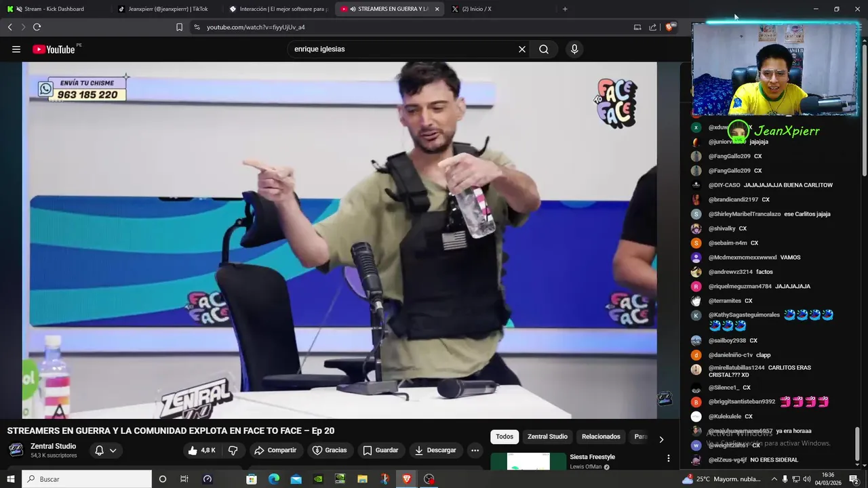Click video title STREAMERS EN GUERRA

pos(170,431)
